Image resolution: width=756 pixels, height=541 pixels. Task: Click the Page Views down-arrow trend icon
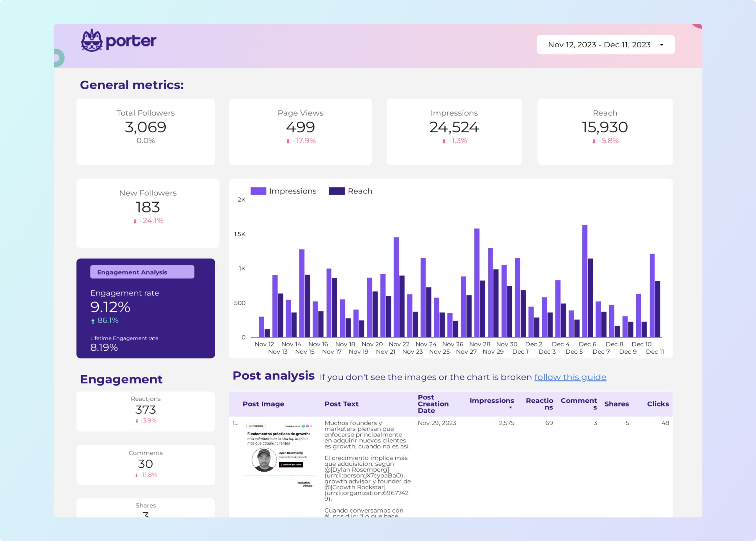click(x=288, y=141)
